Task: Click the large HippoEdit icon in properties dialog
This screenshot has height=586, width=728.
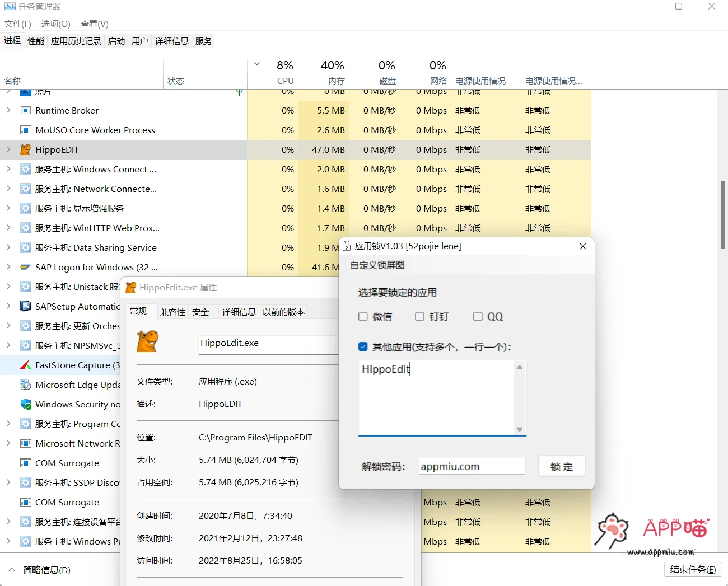Action: coord(147,341)
